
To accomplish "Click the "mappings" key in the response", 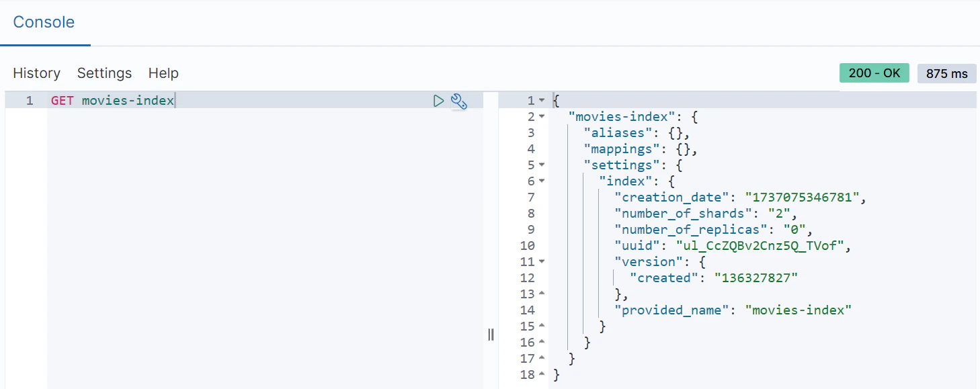I will pos(622,149).
